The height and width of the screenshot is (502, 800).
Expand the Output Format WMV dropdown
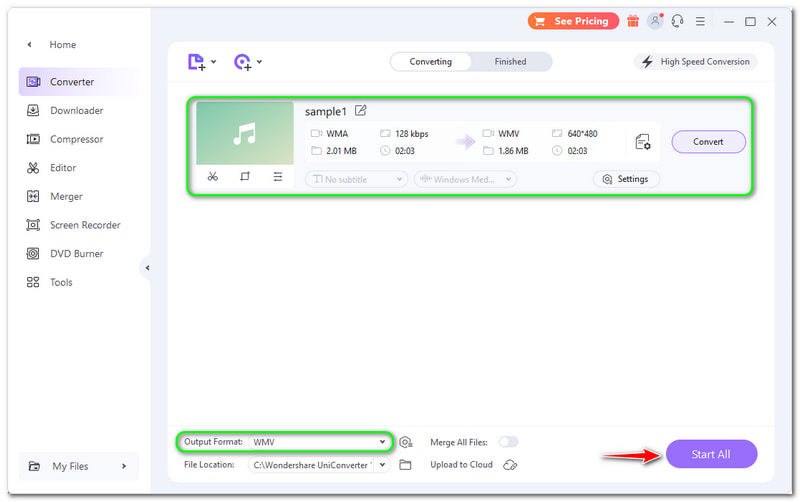(320, 442)
